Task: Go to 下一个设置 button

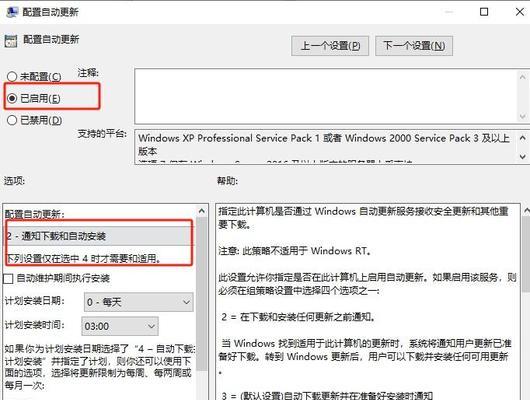Action: coord(414,46)
